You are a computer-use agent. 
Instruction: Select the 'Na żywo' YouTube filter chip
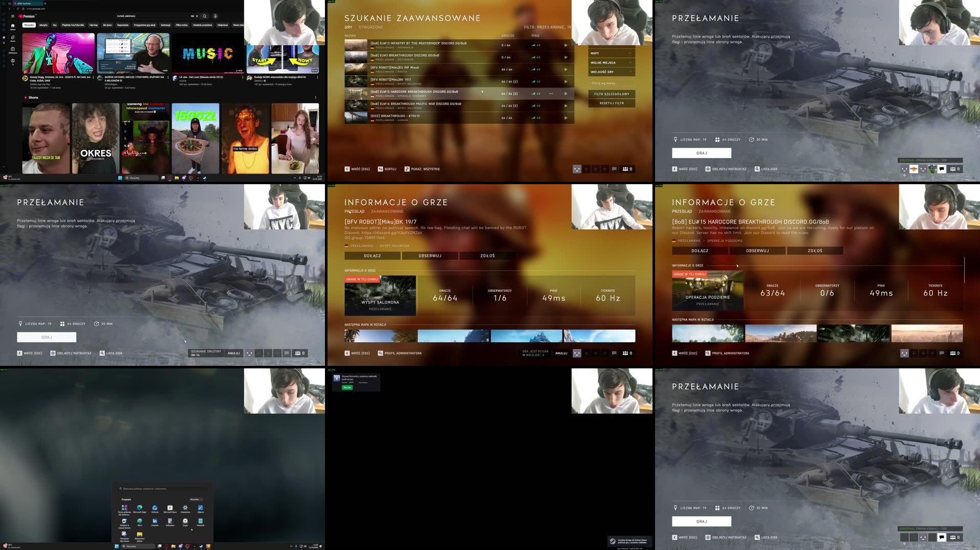tap(107, 25)
